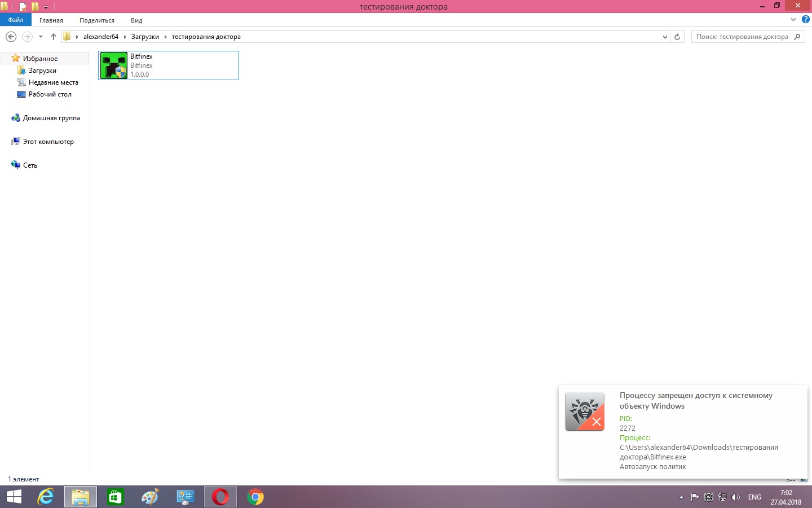Switch to the Поделиться ribbon tab
This screenshot has height=508, width=812.
[x=97, y=20]
